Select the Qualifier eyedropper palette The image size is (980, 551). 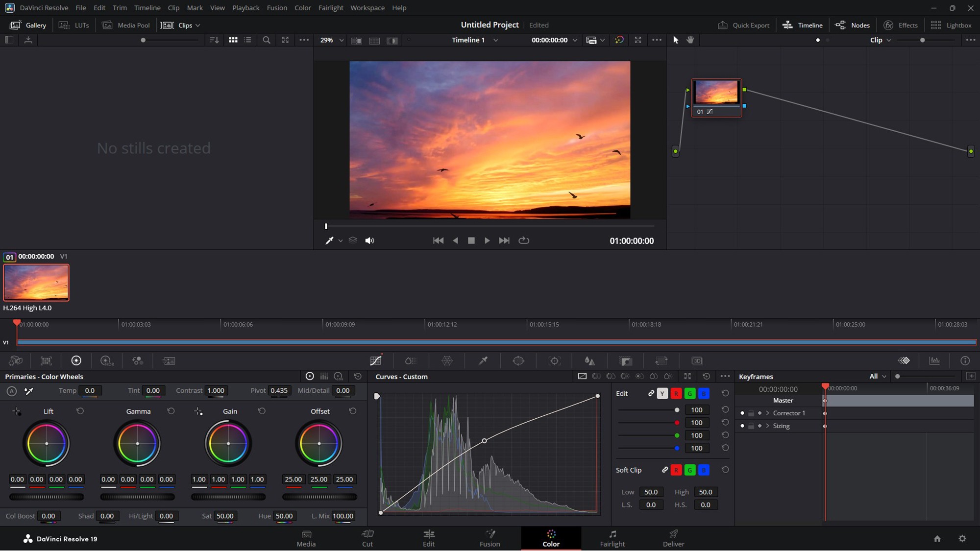coord(483,361)
